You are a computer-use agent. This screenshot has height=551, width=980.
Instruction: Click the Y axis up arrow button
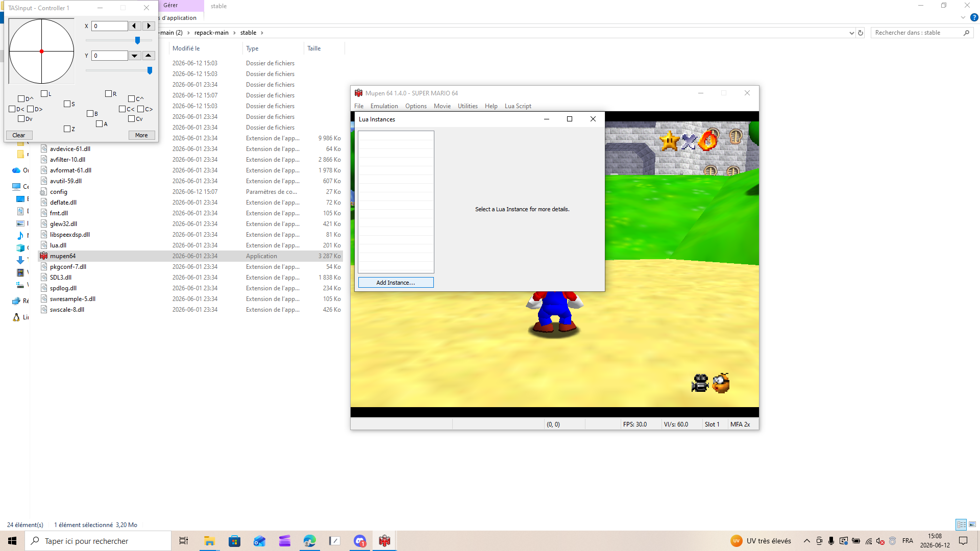(149, 56)
